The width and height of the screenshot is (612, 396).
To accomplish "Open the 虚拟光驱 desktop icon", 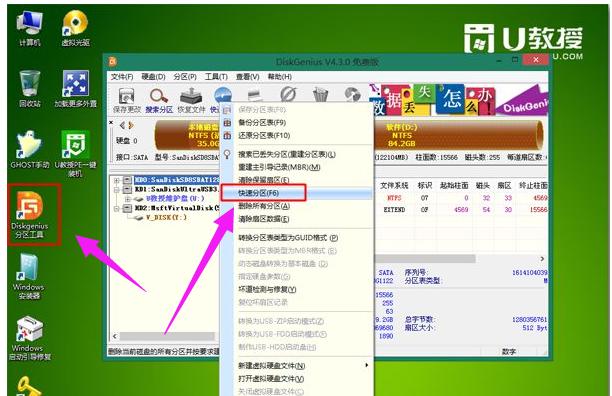I will 75,28.
